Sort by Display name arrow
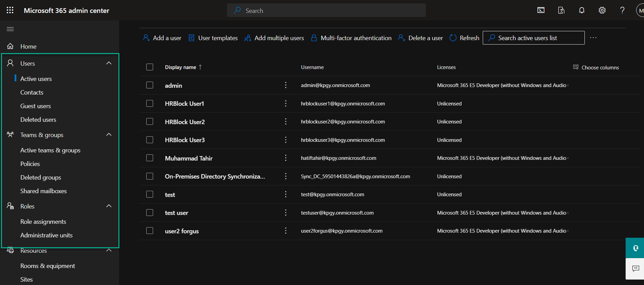 pos(200,67)
